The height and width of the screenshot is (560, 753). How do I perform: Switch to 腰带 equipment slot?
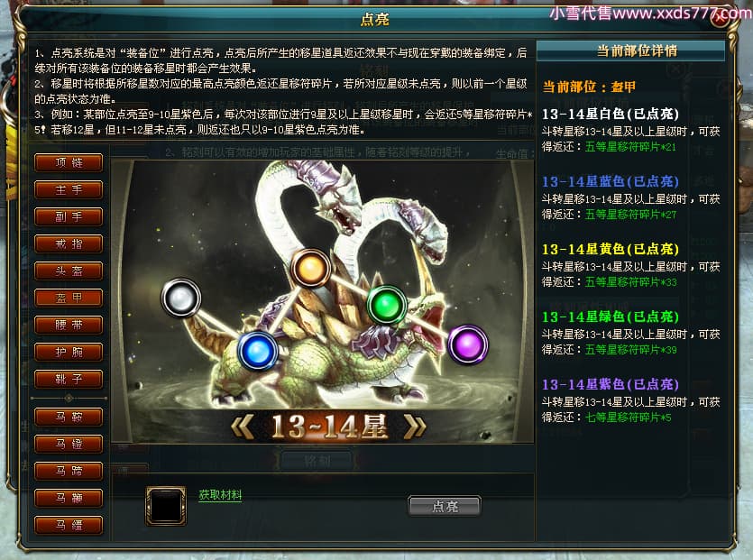pos(69,326)
